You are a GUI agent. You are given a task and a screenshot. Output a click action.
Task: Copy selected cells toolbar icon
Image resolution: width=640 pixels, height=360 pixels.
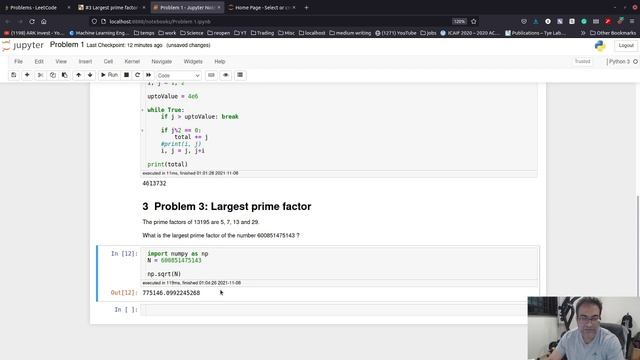pyautogui.click(x=53, y=75)
